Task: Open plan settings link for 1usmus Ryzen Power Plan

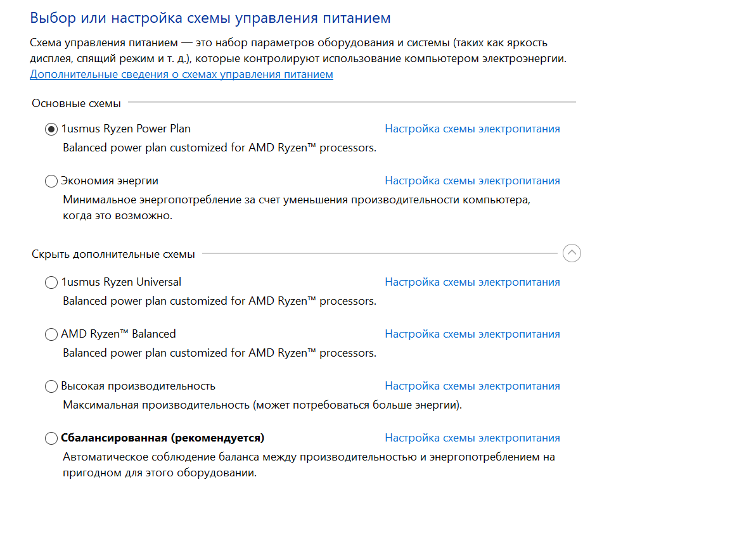Action: 472,129
